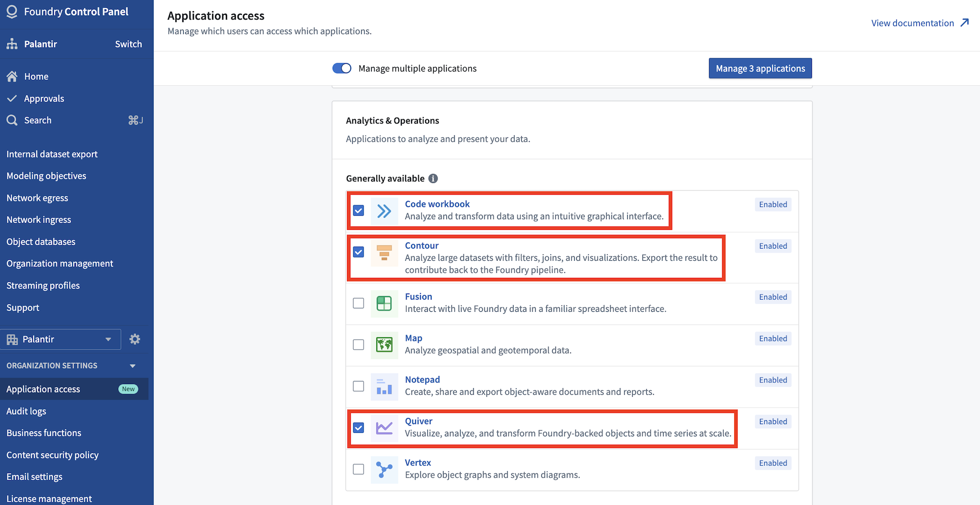Click Switch next to Palantir
Viewport: 980px width, 505px height.
(x=128, y=44)
